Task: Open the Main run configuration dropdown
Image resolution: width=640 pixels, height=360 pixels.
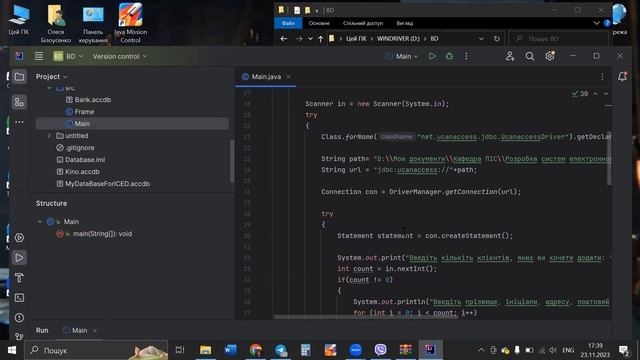Action: (x=402, y=56)
